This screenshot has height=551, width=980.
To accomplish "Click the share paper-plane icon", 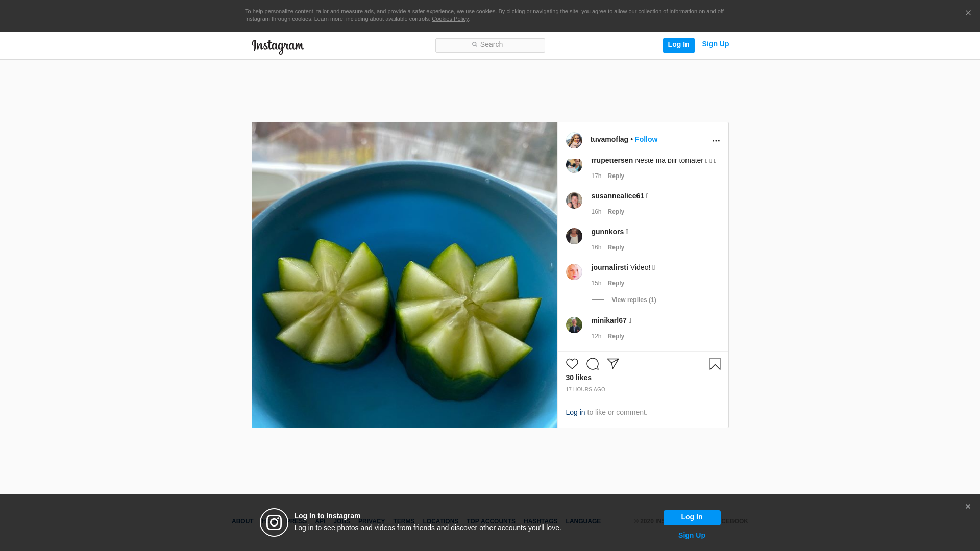I will pos(612,364).
